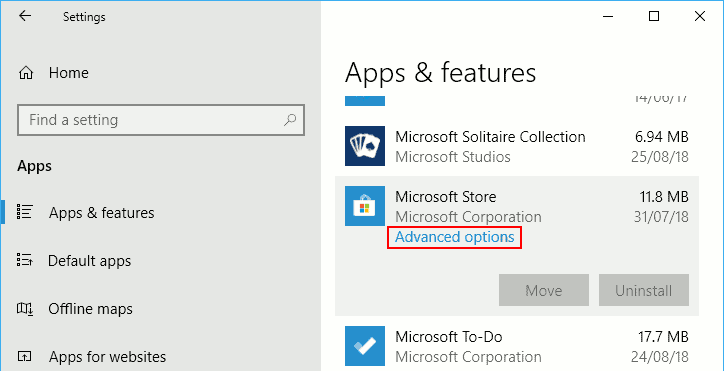Viewport: 724px width, 371px height.
Task: Click the Find a setting field
Action: [x=161, y=120]
